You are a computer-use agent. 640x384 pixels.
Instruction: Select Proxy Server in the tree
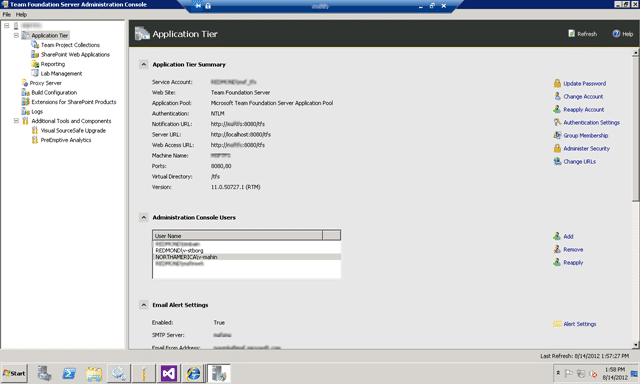pos(45,83)
